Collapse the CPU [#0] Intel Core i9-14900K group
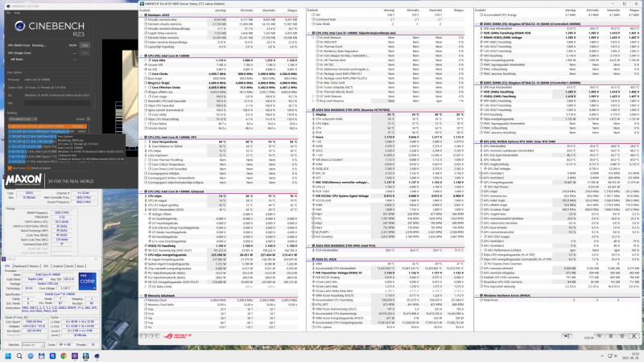 (142, 56)
